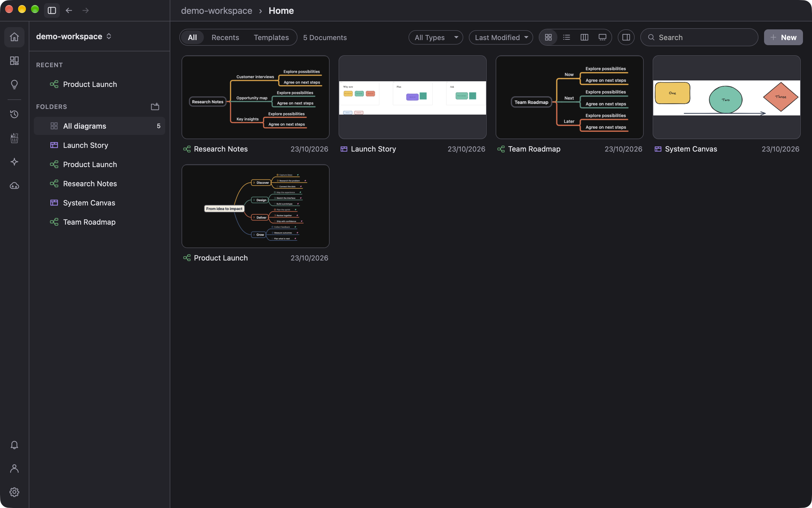Open the Last Modified sort dropdown
812x508 pixels.
tap(501, 37)
